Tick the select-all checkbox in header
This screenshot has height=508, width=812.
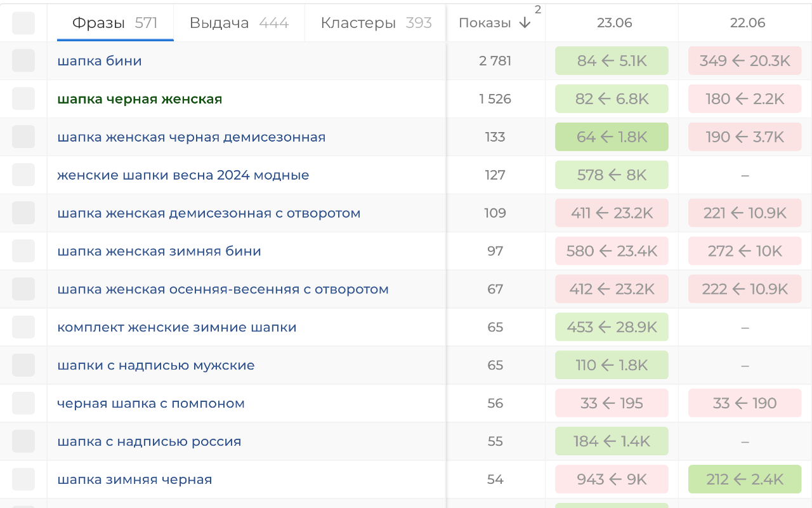point(23,23)
